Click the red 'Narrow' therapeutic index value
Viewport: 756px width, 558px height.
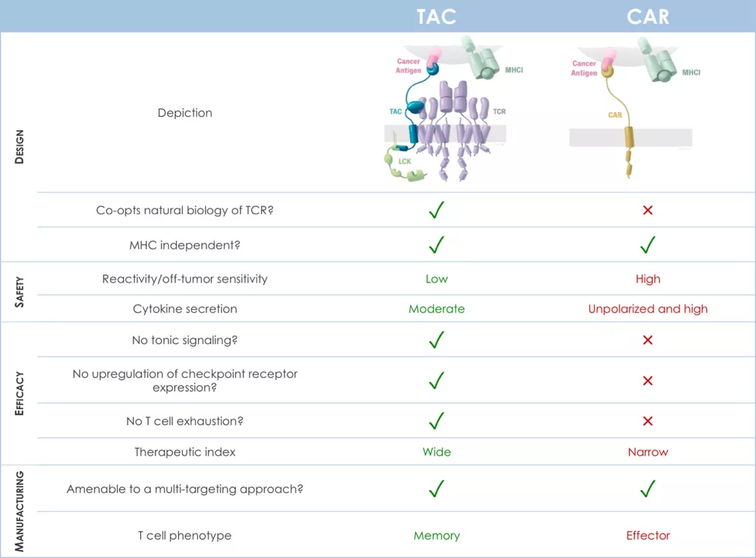pyautogui.click(x=647, y=452)
